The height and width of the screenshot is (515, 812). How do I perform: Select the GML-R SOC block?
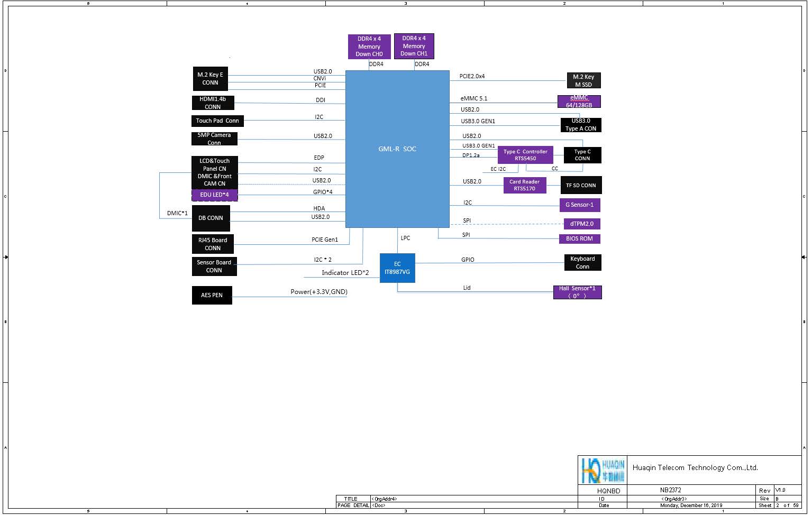397,149
